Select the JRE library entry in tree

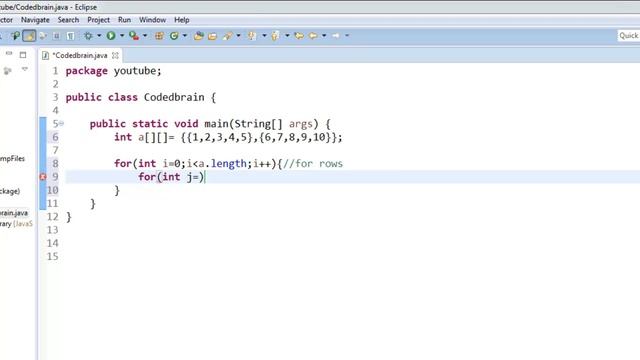coord(16,224)
